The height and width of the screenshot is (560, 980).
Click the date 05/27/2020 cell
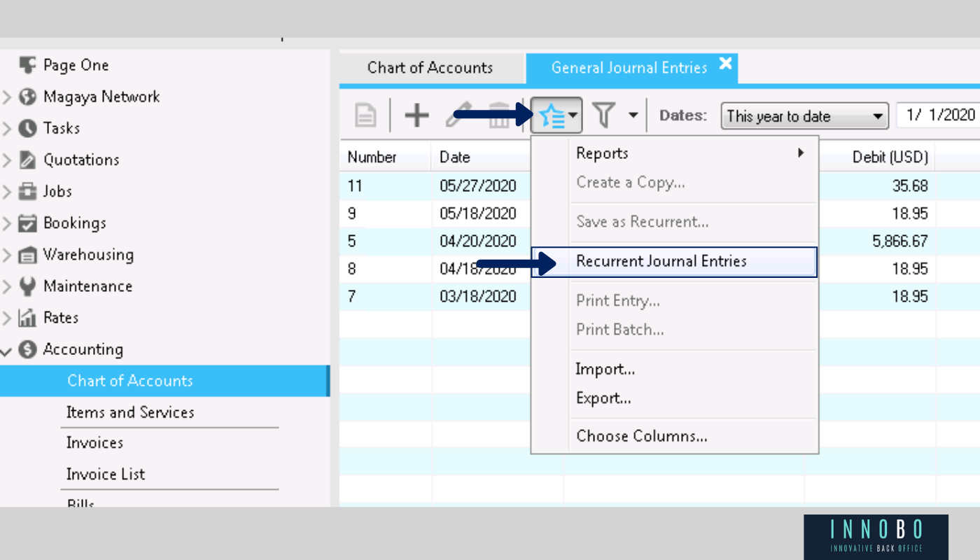coord(478,186)
